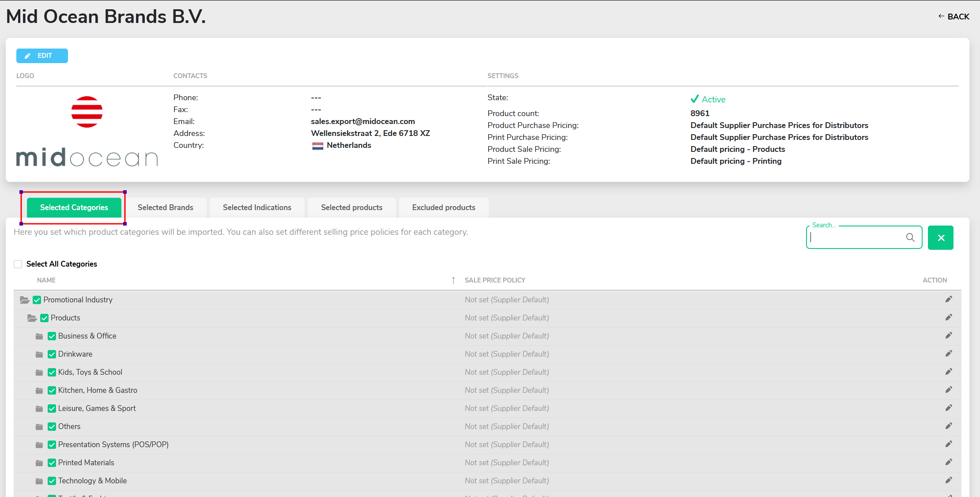Uncheck the Technology & Mobile checkbox

coord(52,481)
